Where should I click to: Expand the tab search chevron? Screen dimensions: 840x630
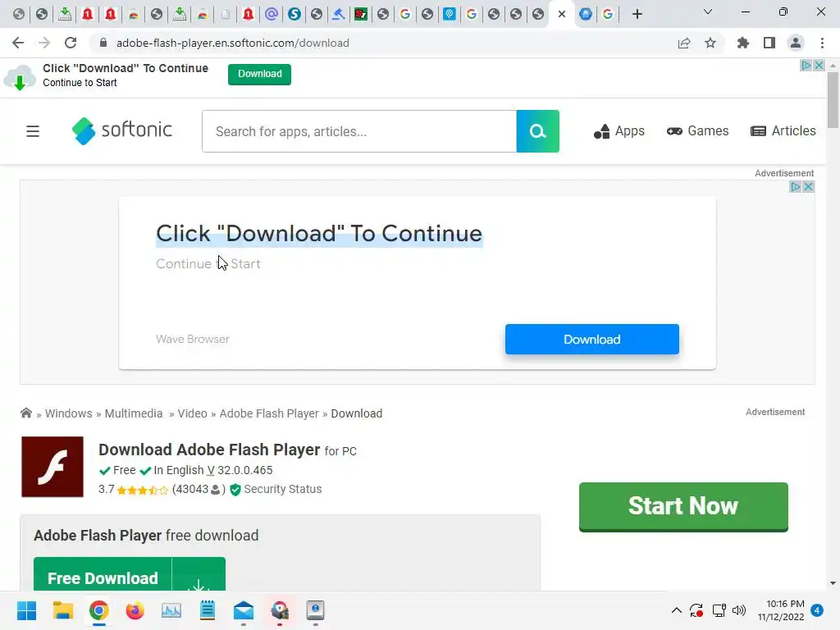pos(708,11)
